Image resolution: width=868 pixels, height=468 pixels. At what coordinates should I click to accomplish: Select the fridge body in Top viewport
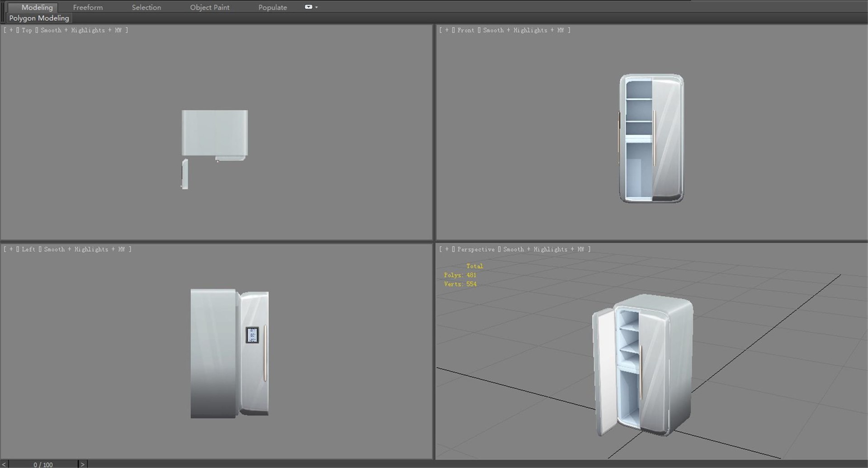215,133
